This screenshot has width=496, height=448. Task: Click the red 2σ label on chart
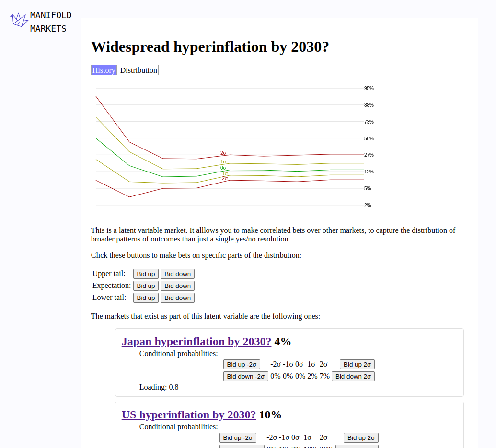click(x=223, y=153)
